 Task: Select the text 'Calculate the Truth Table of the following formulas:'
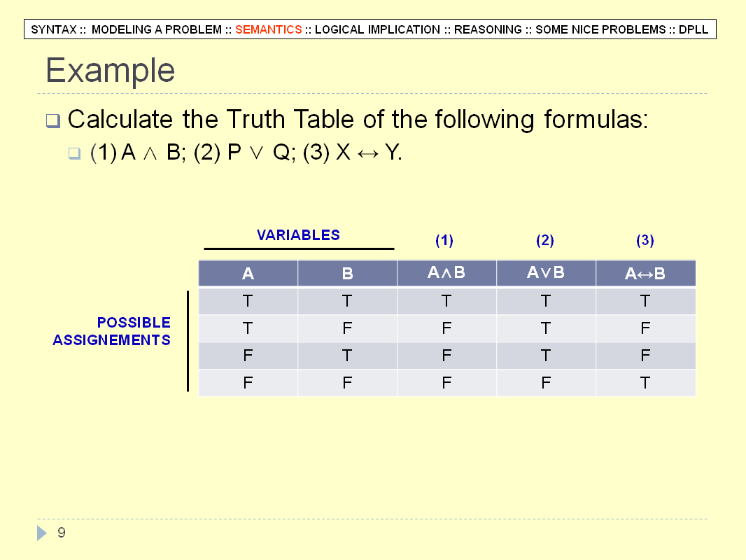tap(358, 120)
